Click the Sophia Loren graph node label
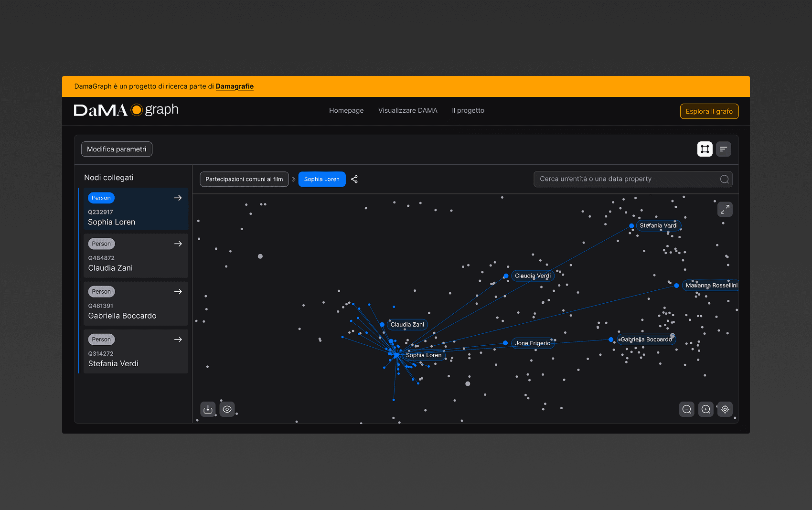This screenshot has height=510, width=812. (424, 355)
